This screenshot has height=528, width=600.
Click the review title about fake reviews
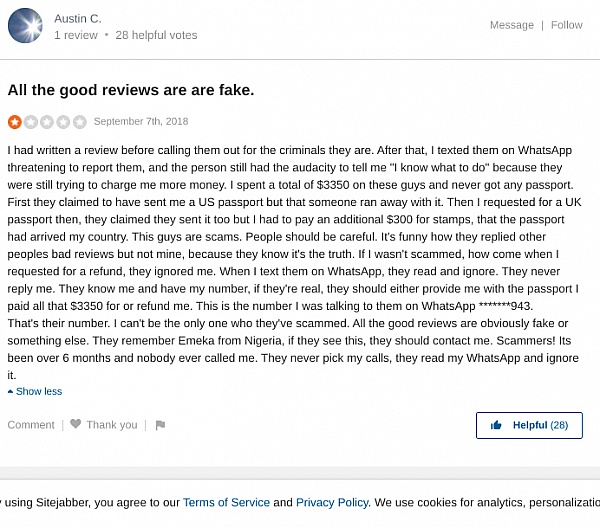(x=131, y=90)
